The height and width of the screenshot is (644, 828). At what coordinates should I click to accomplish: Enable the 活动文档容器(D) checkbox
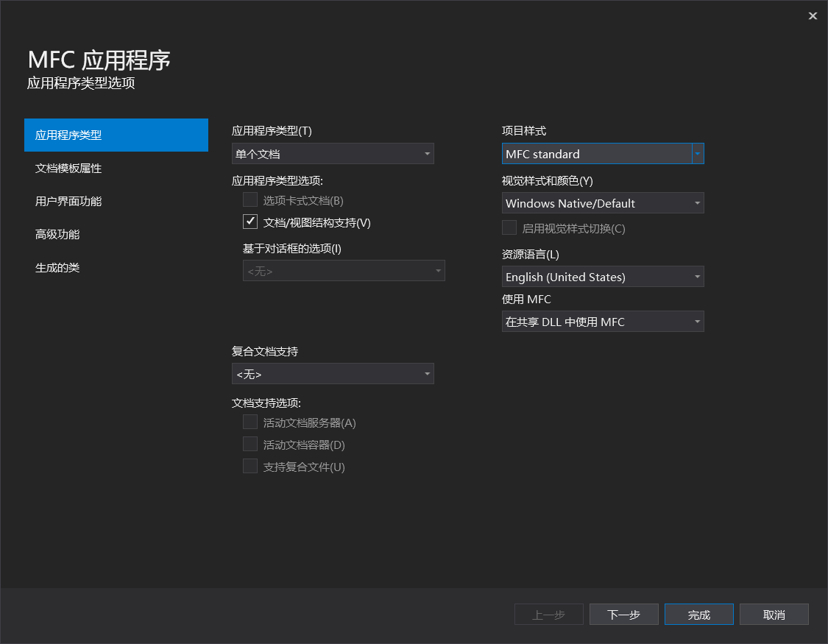click(x=250, y=444)
